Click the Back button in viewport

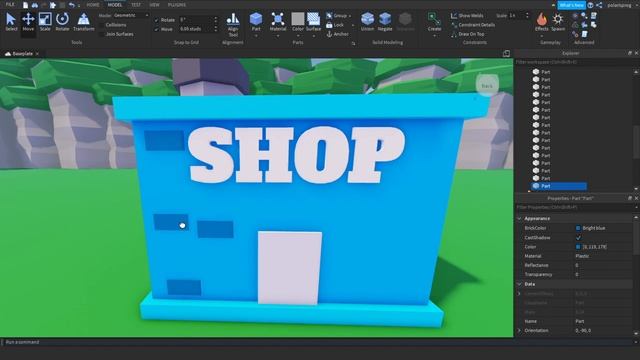coord(487,86)
